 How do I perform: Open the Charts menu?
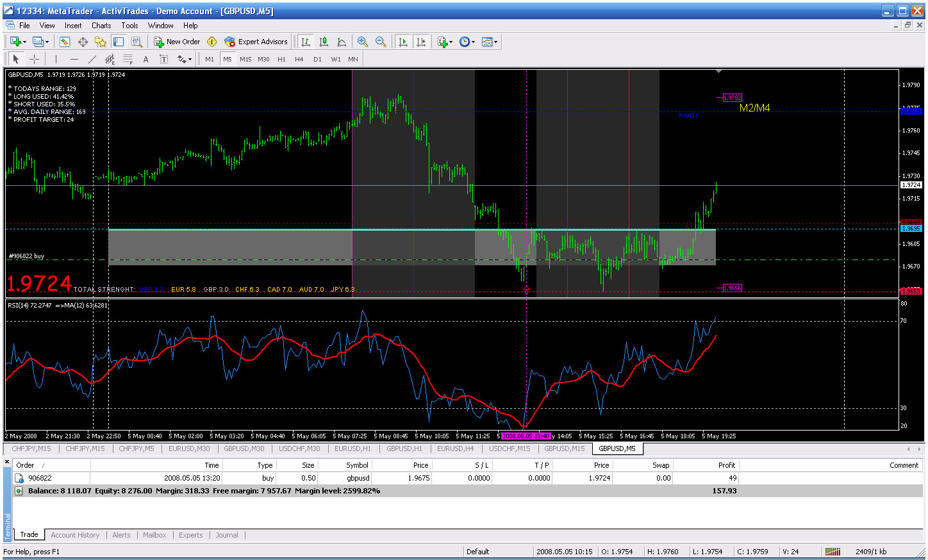pos(101,26)
